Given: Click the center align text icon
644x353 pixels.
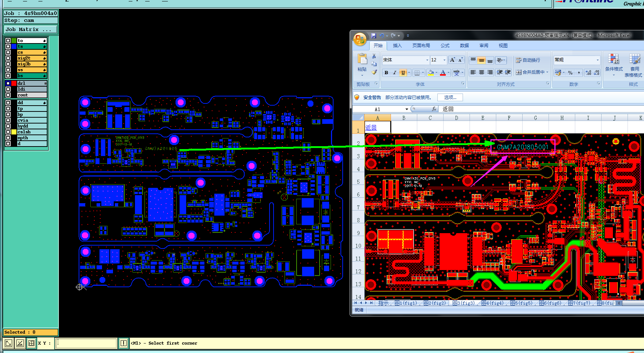Looking at the screenshot, I should coord(482,72).
